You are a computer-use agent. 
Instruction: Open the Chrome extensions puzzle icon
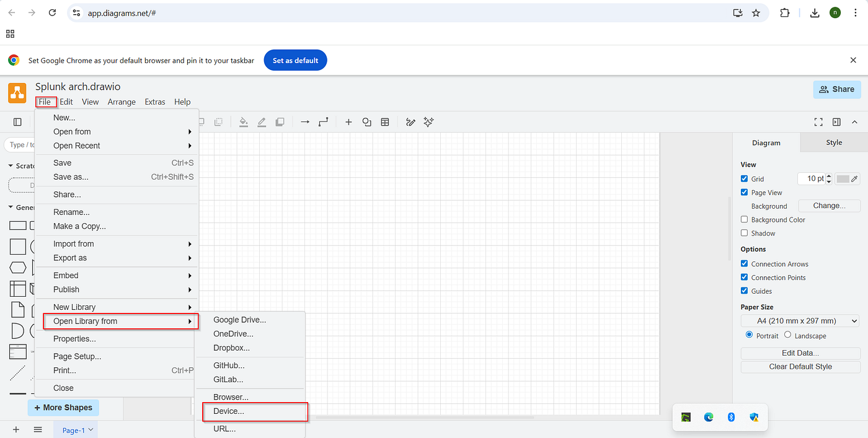pos(785,12)
